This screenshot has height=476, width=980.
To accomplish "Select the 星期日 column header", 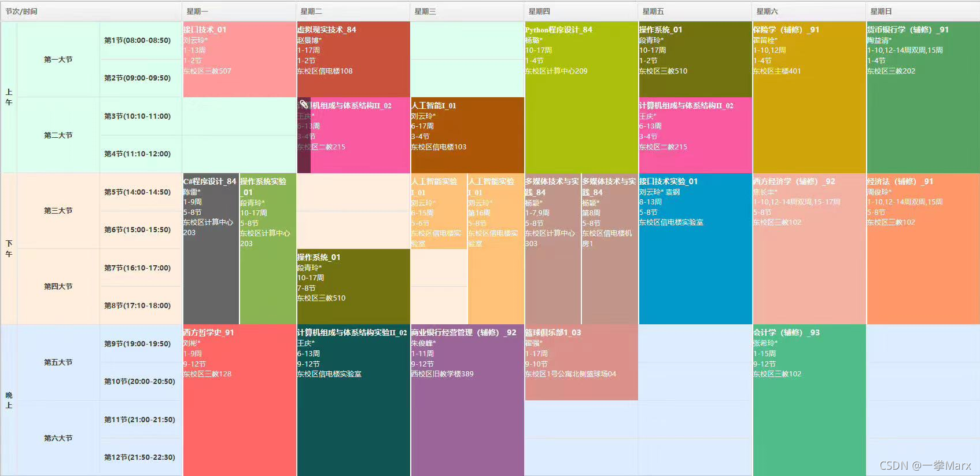I will 923,12.
